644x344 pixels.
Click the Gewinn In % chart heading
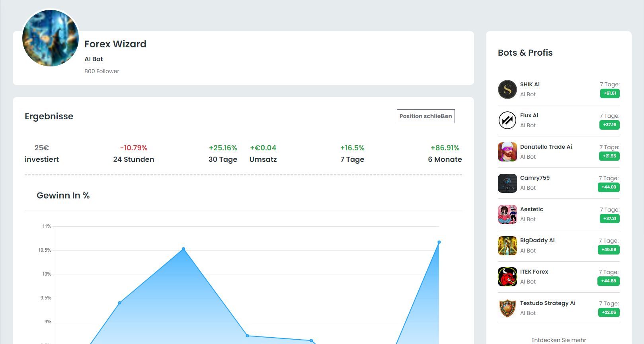pyautogui.click(x=63, y=195)
